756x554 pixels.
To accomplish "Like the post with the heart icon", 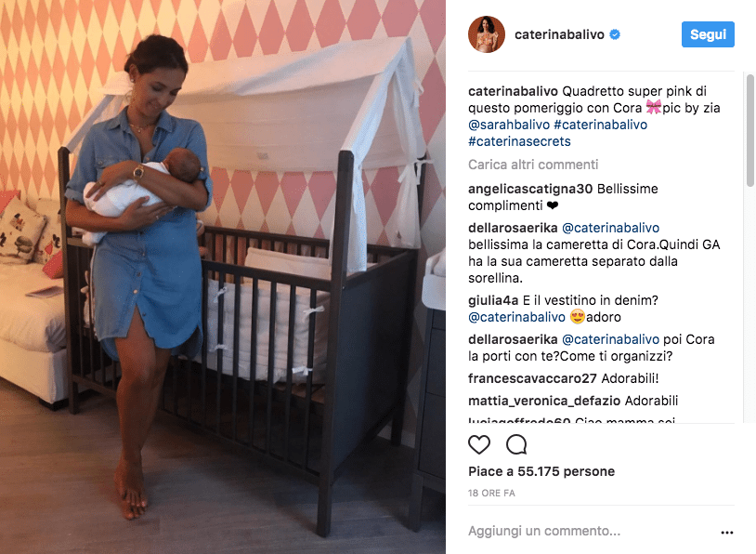I will (x=479, y=444).
